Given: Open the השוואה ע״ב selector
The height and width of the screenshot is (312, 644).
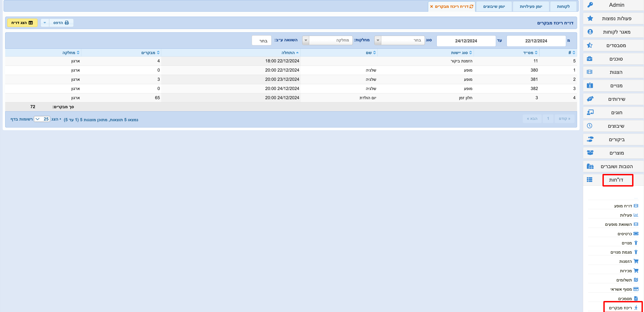Looking at the screenshot, I should (262, 40).
